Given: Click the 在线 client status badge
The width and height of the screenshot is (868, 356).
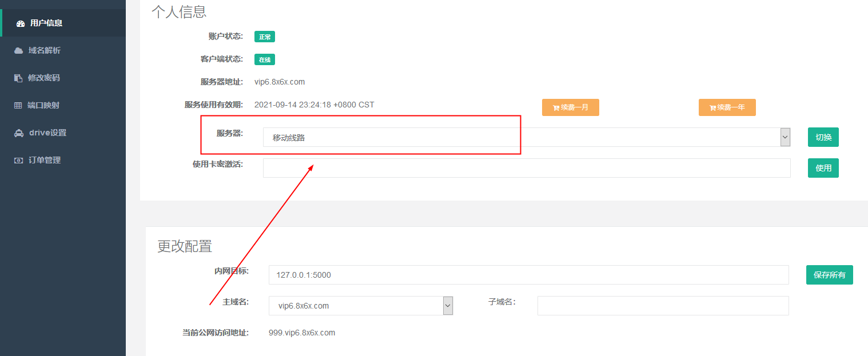Looking at the screenshot, I should pyautogui.click(x=265, y=59).
